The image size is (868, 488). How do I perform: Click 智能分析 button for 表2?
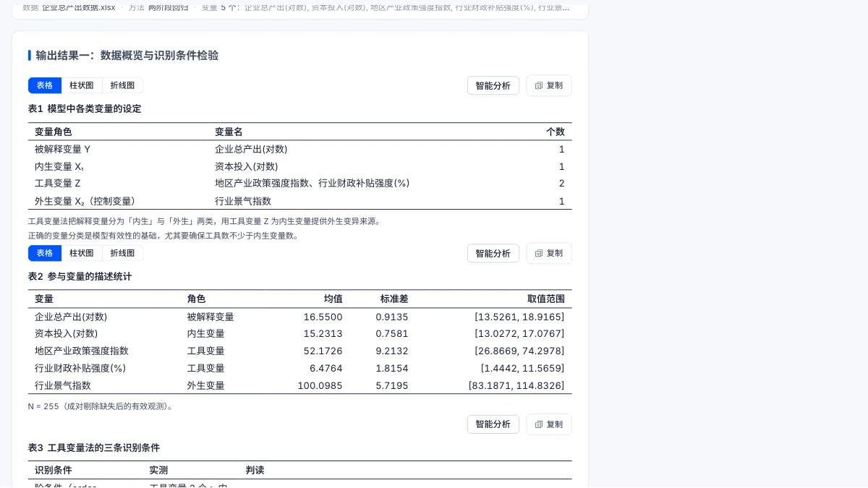[x=493, y=253]
